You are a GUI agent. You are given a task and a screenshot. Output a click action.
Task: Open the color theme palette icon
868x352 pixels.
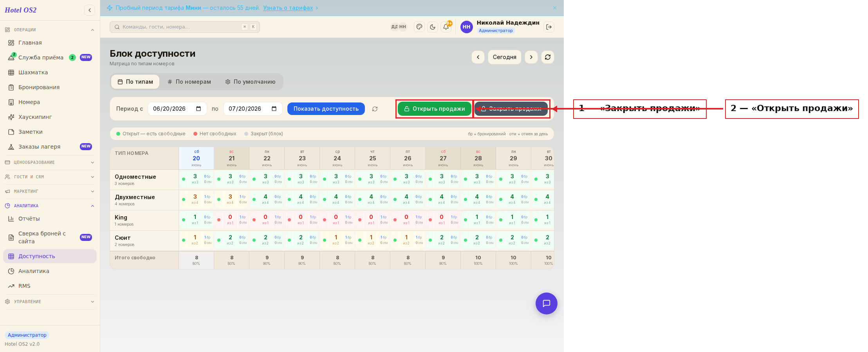[x=419, y=27]
